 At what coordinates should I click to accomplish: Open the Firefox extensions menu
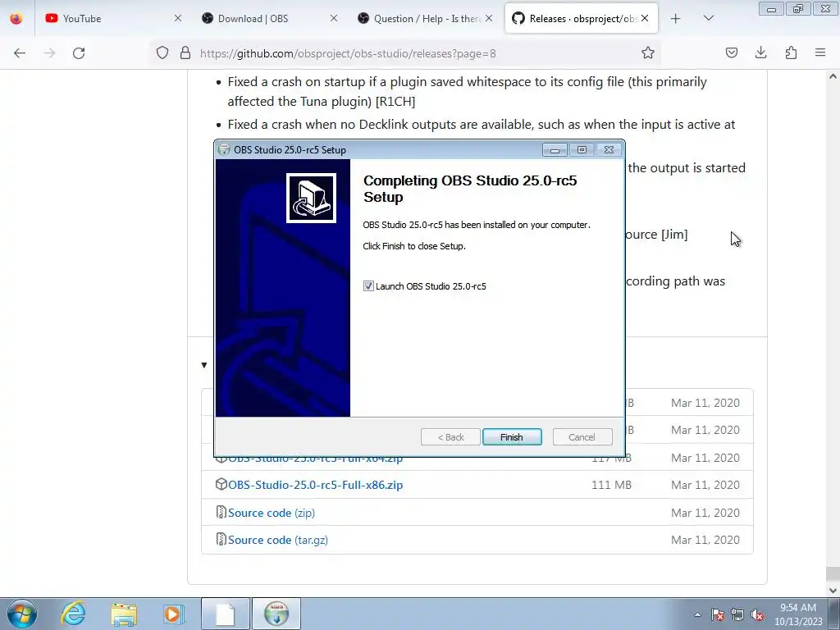tap(791, 53)
